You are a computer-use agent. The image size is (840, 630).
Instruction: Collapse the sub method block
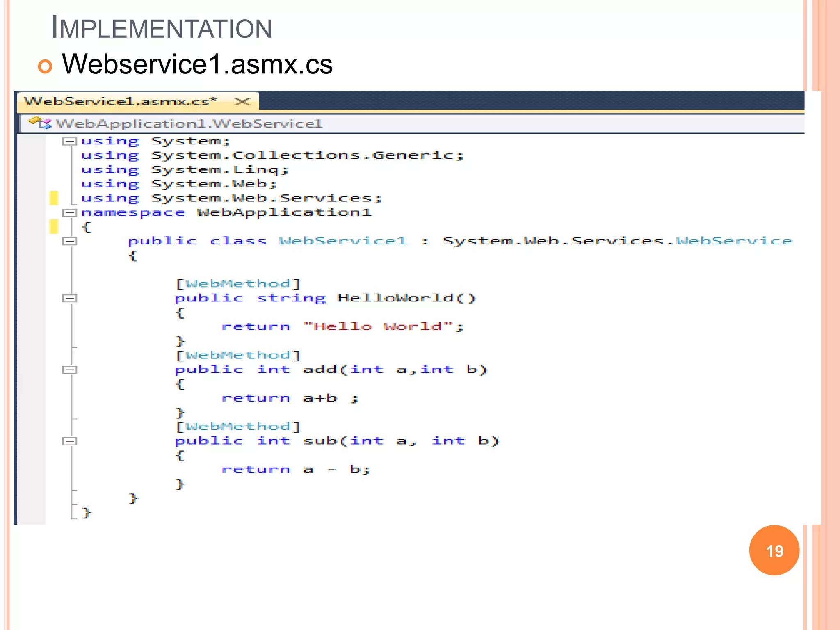click(70, 441)
